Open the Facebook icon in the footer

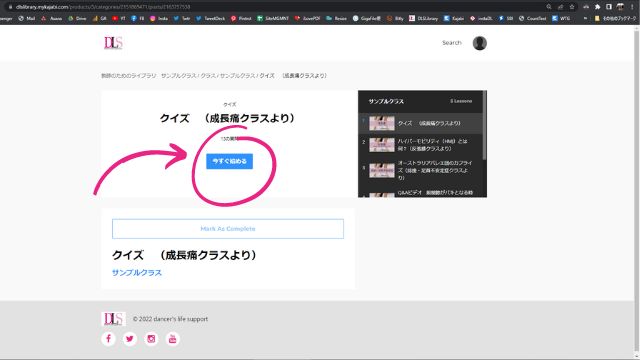click(x=109, y=339)
